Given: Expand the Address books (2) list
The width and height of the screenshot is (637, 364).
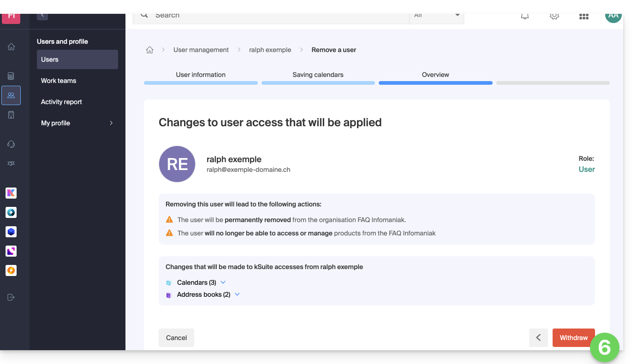Looking at the screenshot, I should coord(237,294).
